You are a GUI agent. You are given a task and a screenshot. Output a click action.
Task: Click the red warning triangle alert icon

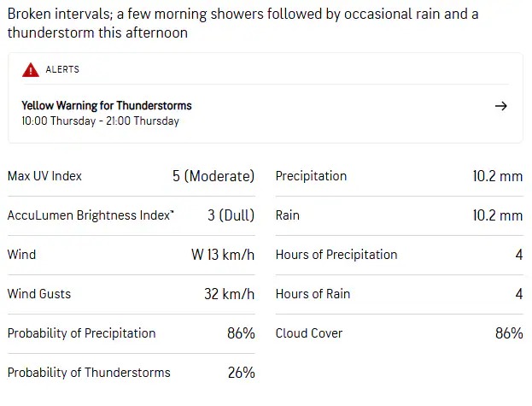coord(31,70)
